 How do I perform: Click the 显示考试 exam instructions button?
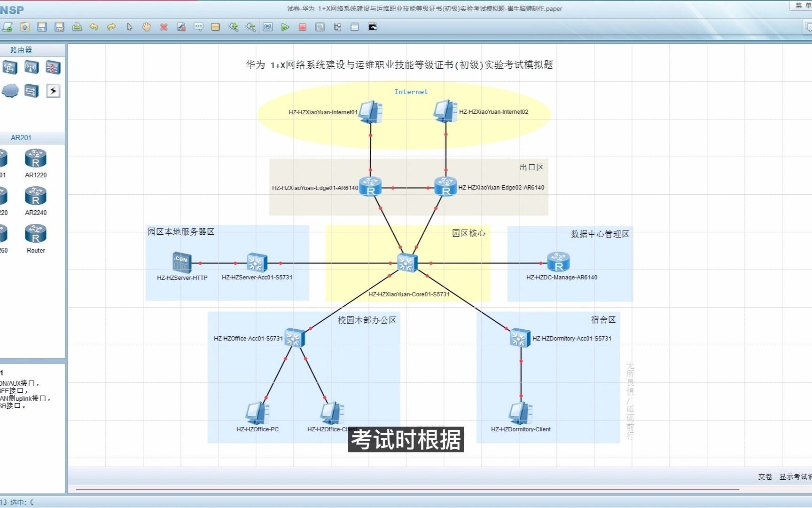795,476
